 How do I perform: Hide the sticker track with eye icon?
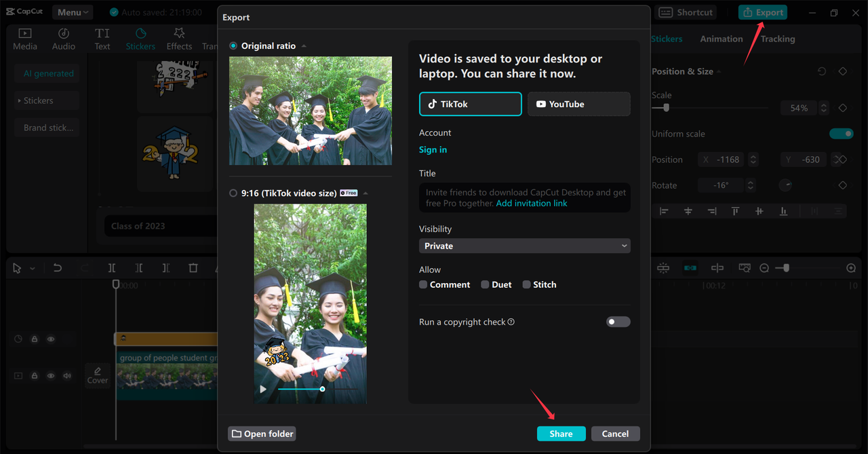tap(51, 339)
